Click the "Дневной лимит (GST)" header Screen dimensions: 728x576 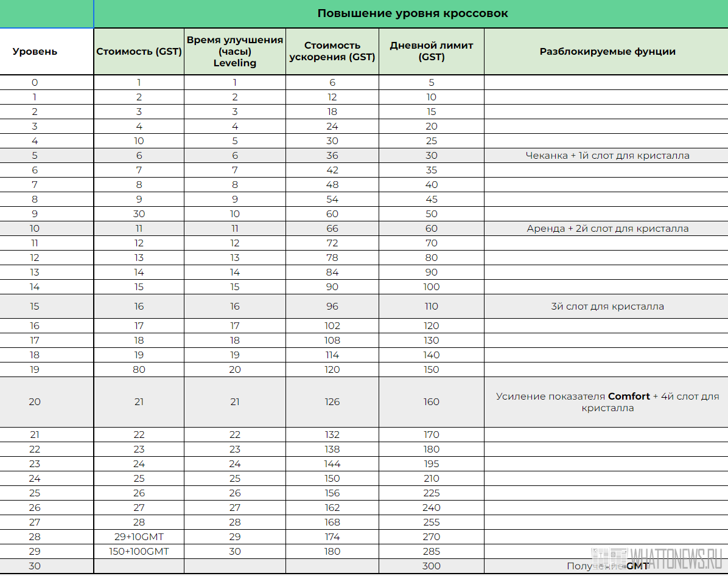tap(432, 52)
